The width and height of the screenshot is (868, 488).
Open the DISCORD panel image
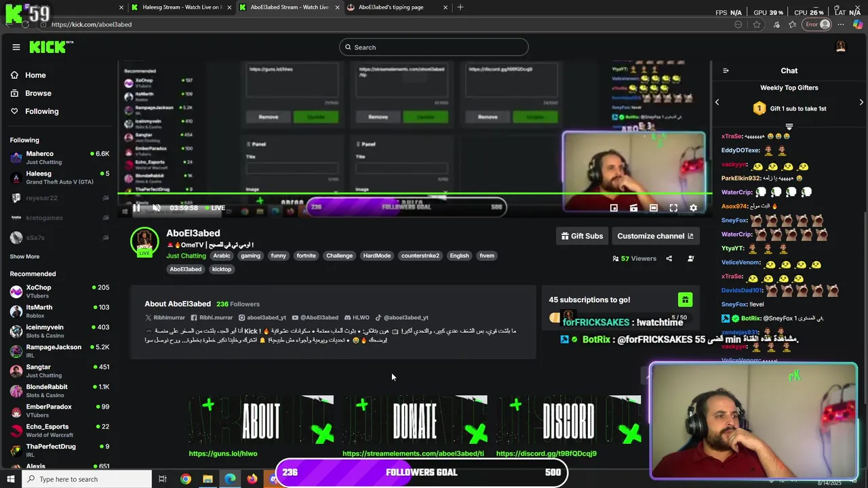click(568, 421)
